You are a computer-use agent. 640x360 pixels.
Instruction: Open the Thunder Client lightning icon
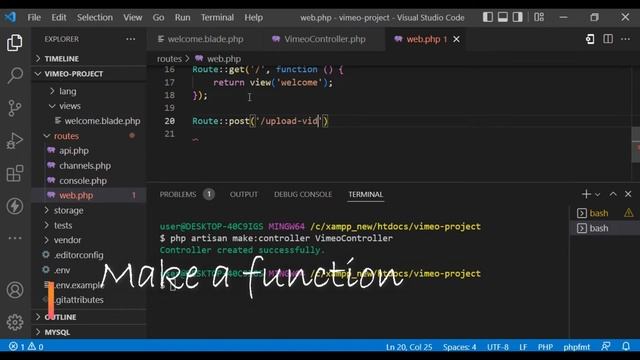tap(15, 206)
